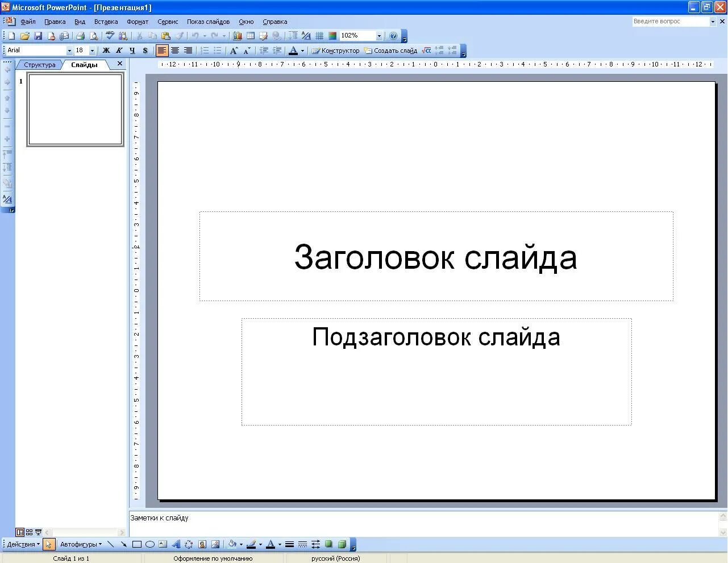728x563 pixels.
Task: Open Microsoft PowerPoint Help icon
Action: pyautogui.click(x=393, y=36)
